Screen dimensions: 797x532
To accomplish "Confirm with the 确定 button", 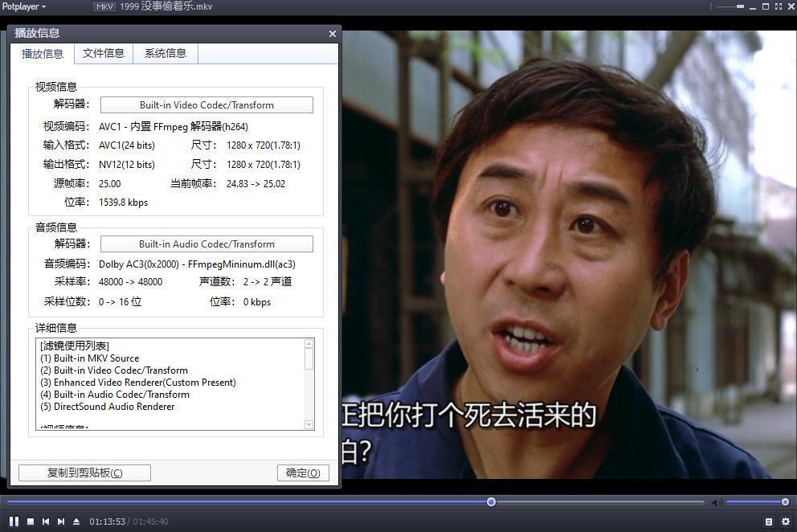I will coord(303,473).
